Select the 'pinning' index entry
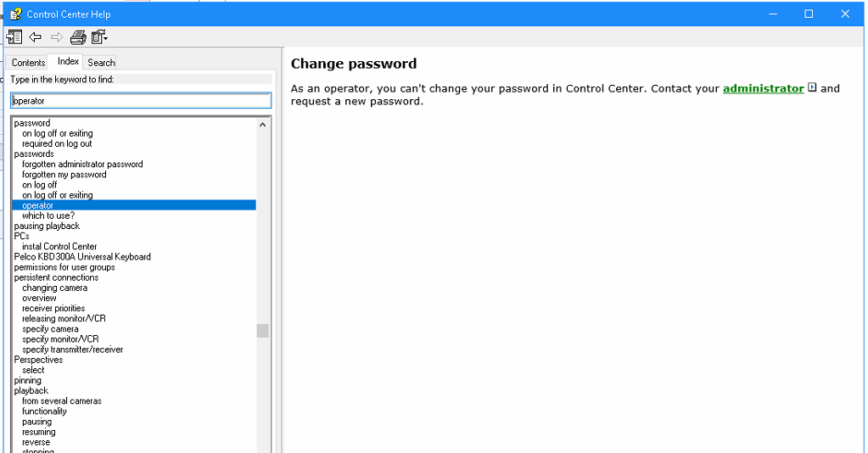The image size is (868, 453). click(28, 380)
